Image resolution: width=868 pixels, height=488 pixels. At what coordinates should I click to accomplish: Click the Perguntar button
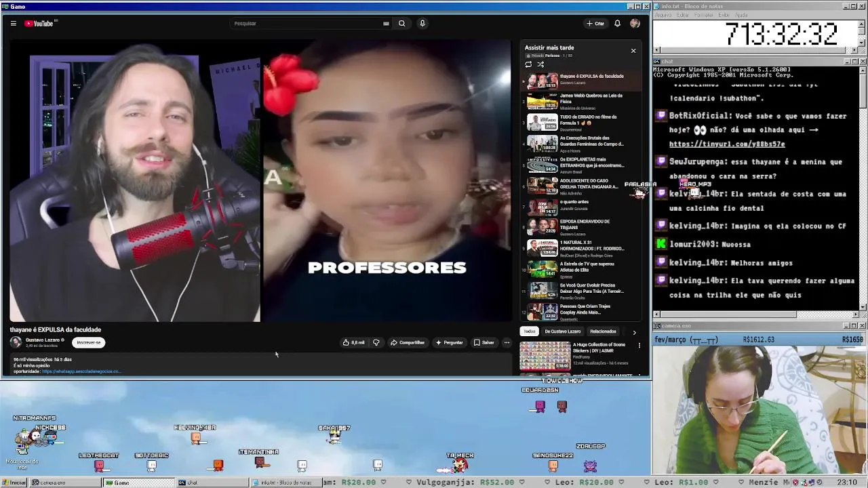click(449, 342)
